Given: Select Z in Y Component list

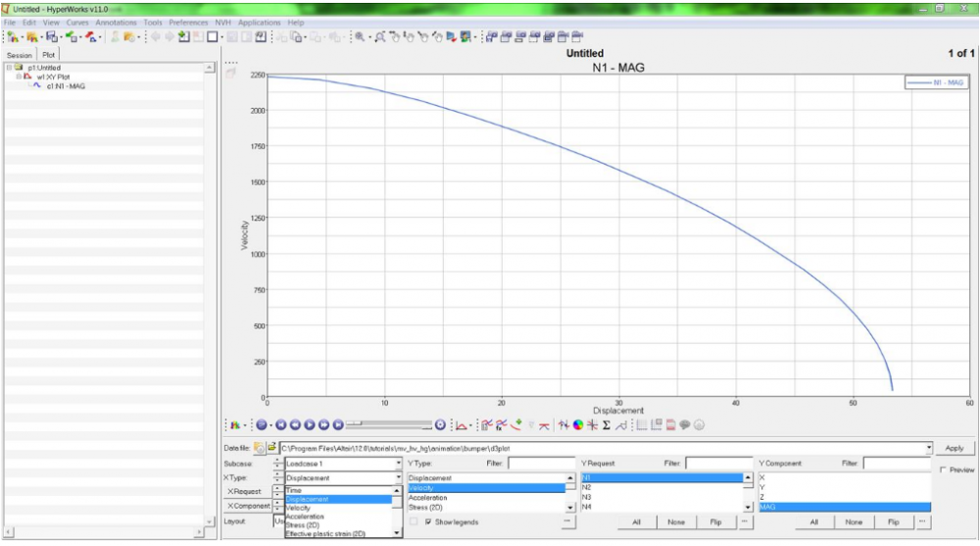Looking at the screenshot, I should 845,497.
